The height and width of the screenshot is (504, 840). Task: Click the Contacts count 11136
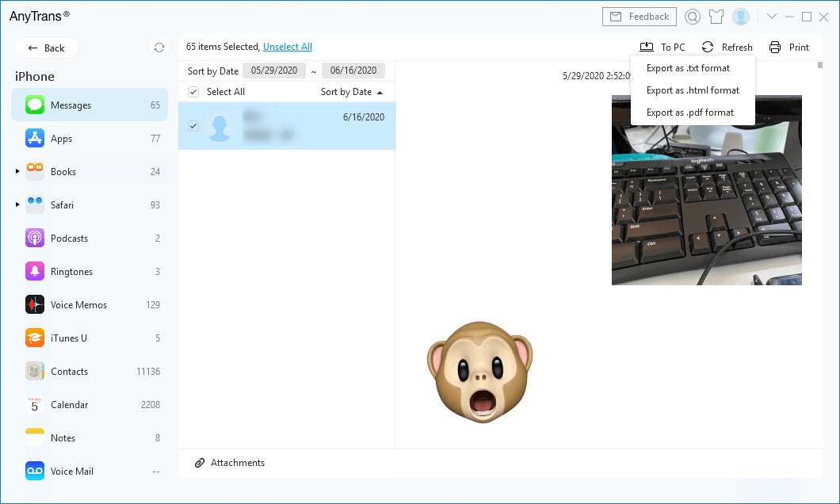[x=148, y=371]
